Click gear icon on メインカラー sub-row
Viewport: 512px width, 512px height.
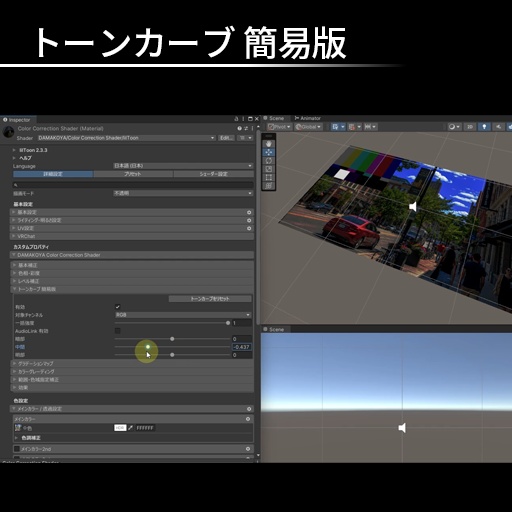(248, 419)
